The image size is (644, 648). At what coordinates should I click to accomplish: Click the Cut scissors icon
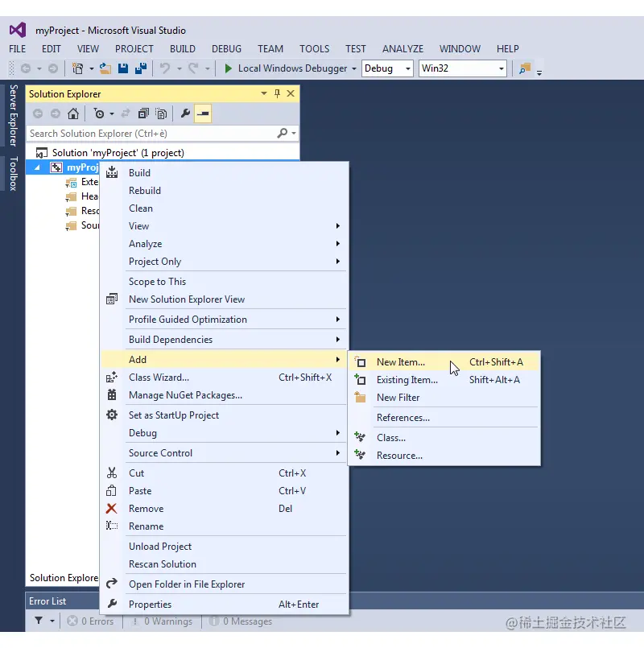[x=112, y=473]
